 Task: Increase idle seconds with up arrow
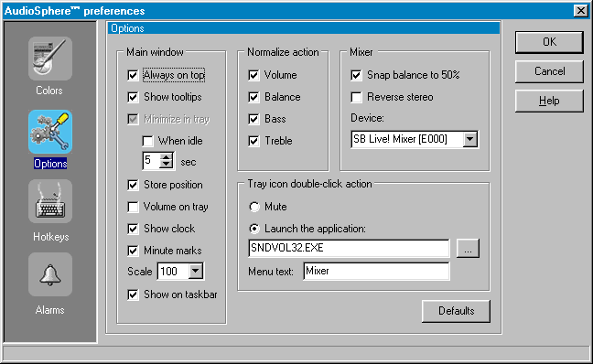[x=166, y=157]
